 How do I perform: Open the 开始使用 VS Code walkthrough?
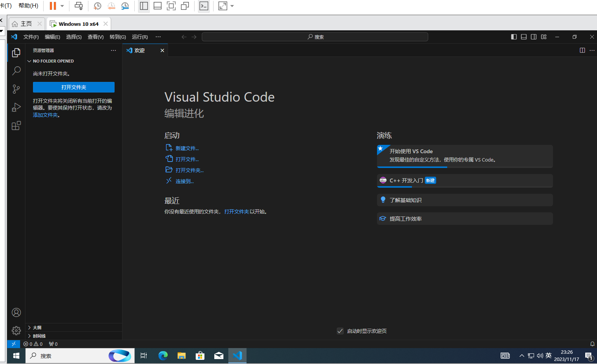pos(465,156)
